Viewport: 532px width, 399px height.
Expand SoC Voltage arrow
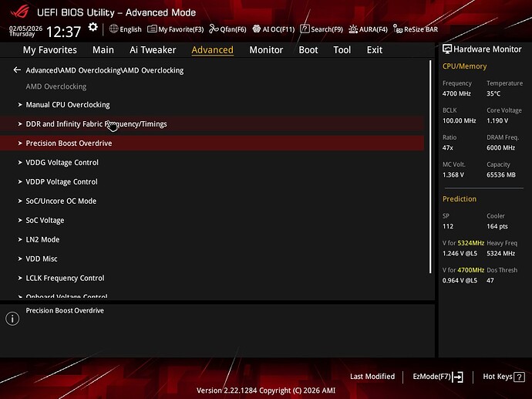coord(20,220)
